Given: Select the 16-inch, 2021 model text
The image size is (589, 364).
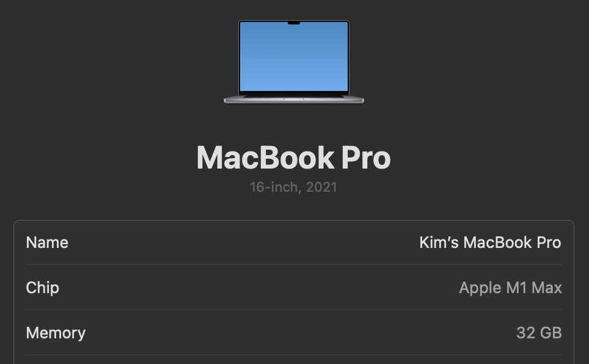Looking at the screenshot, I should tap(294, 187).
